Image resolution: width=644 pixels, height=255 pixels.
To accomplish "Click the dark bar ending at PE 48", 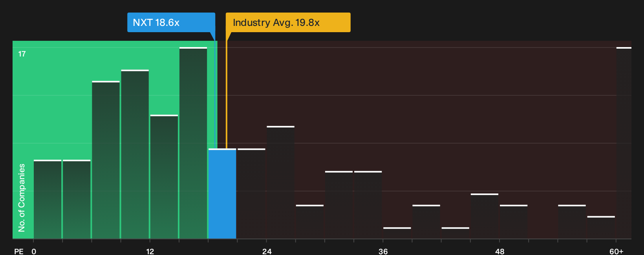I will [485, 216].
